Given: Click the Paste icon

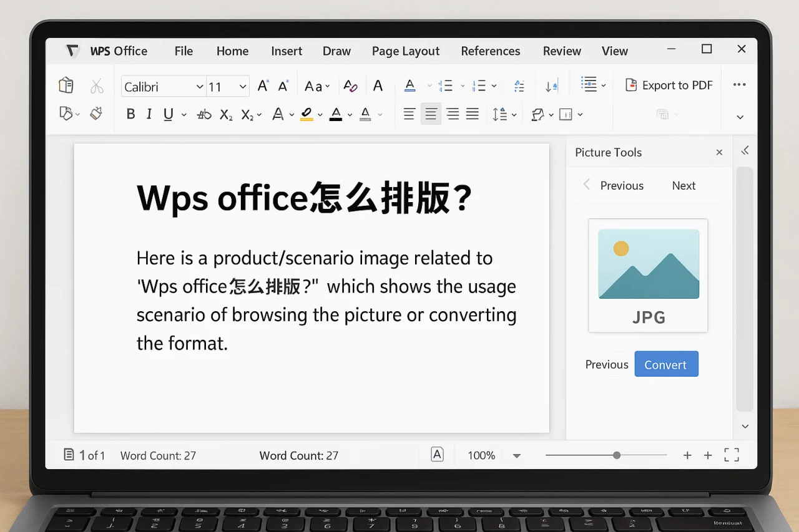Looking at the screenshot, I should [66, 85].
